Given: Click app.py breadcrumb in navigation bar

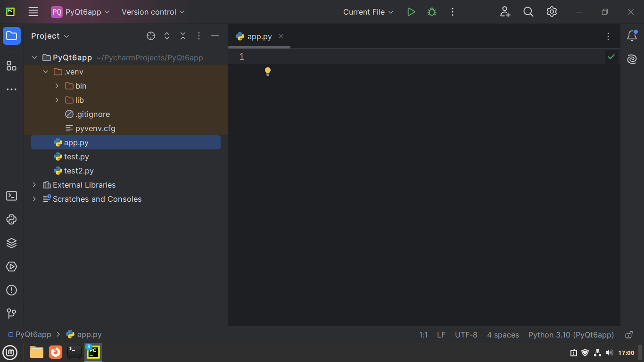Looking at the screenshot, I should (x=84, y=335).
